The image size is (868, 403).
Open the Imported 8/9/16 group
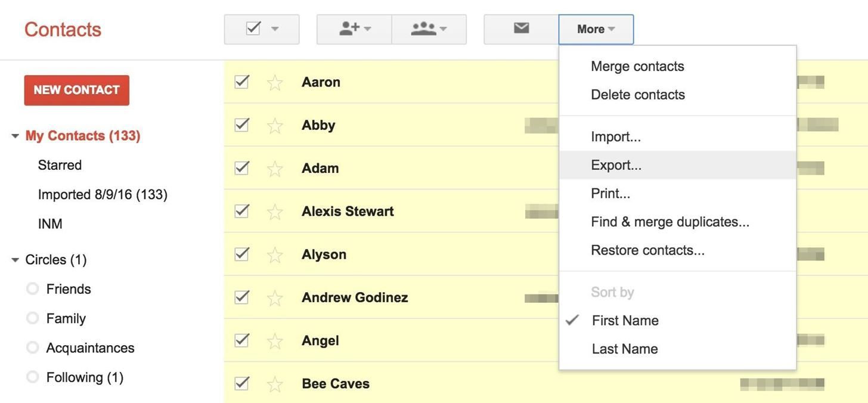102,194
